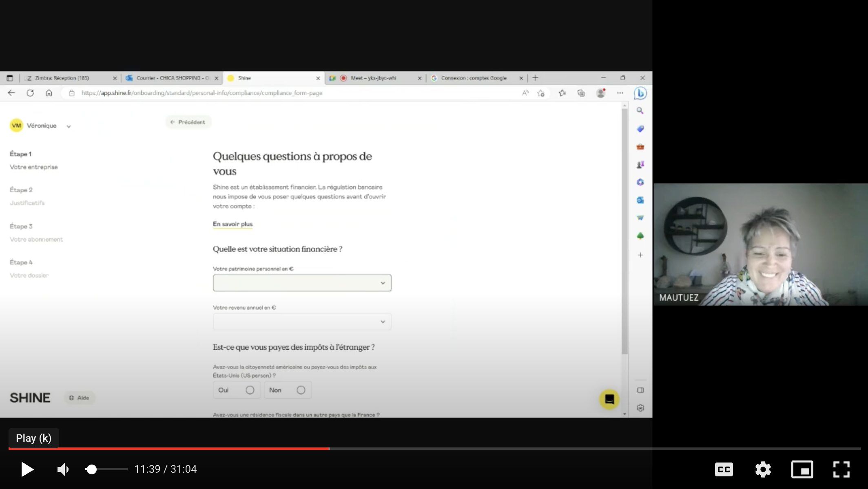Image resolution: width=868 pixels, height=489 pixels.
Task: Open a new browser tab
Action: coord(536,78)
